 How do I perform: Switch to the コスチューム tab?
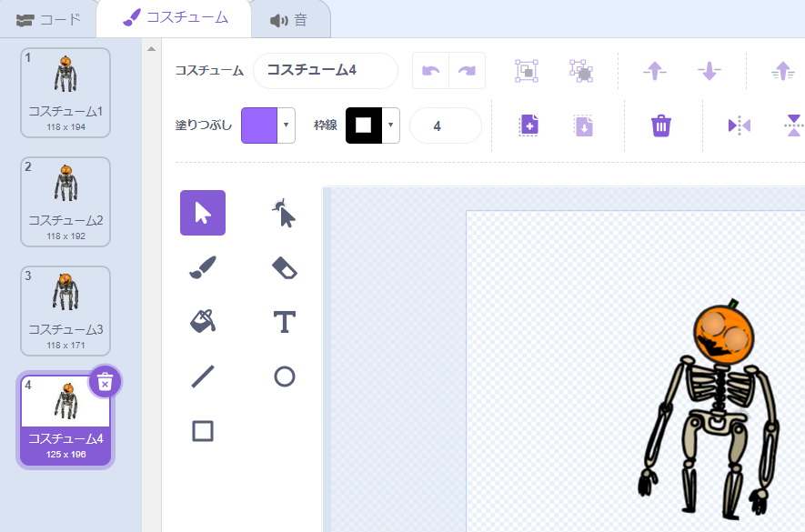pos(175,18)
